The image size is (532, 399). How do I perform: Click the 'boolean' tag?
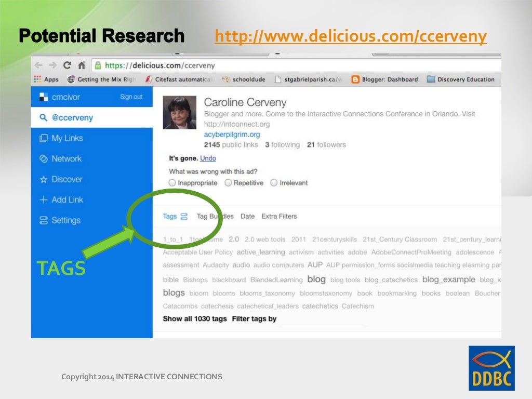point(458,293)
